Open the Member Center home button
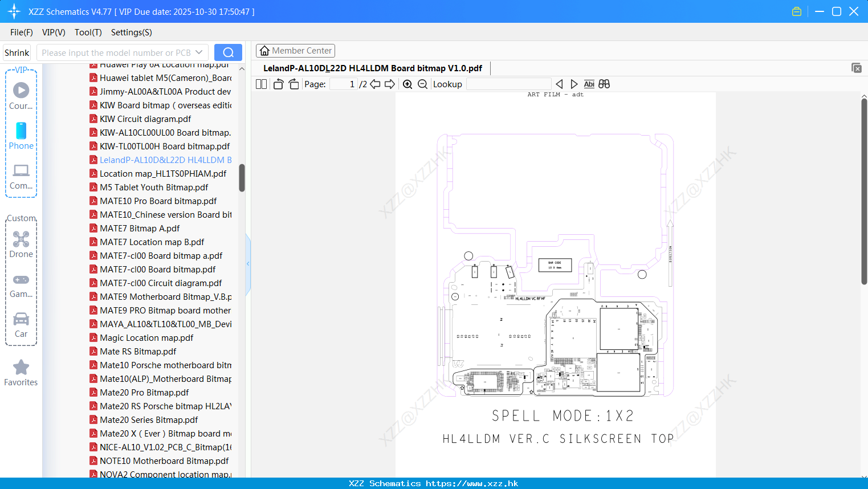The image size is (868, 489). coord(295,51)
